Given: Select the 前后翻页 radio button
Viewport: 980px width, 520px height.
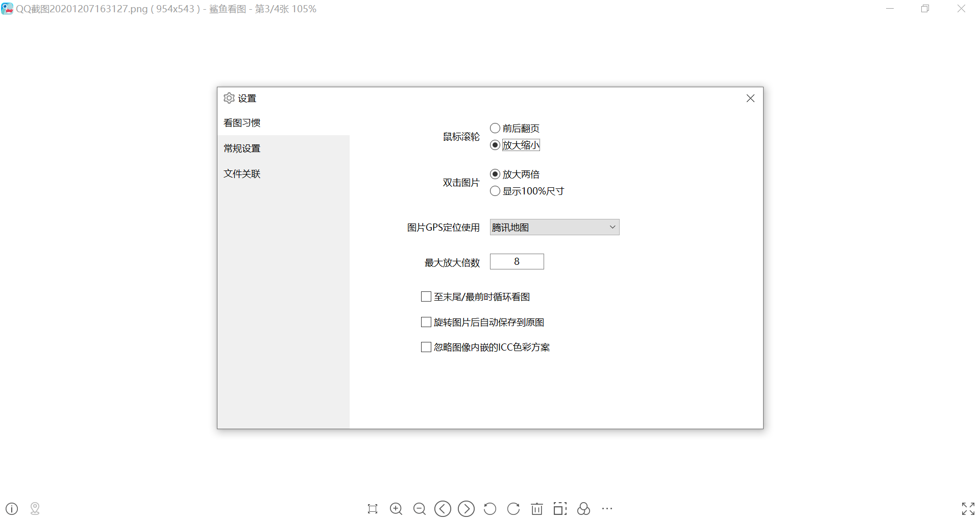Looking at the screenshot, I should pos(495,128).
